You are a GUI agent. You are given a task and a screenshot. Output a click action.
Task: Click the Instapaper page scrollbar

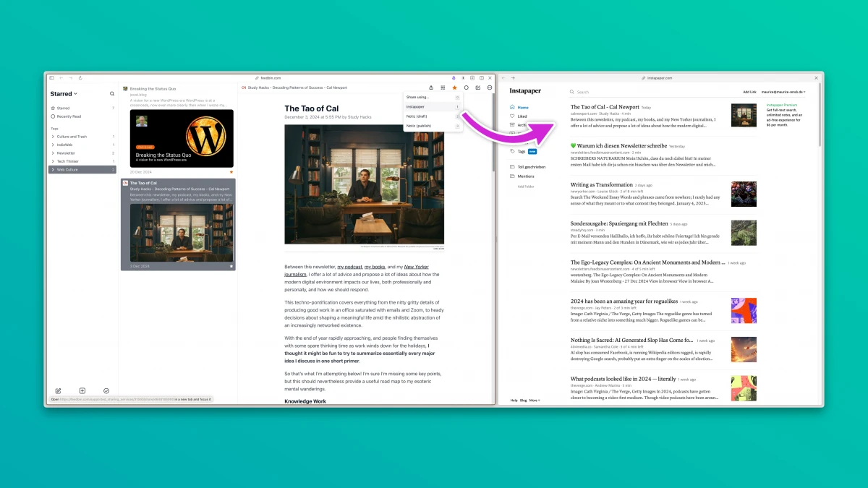pyautogui.click(x=819, y=114)
